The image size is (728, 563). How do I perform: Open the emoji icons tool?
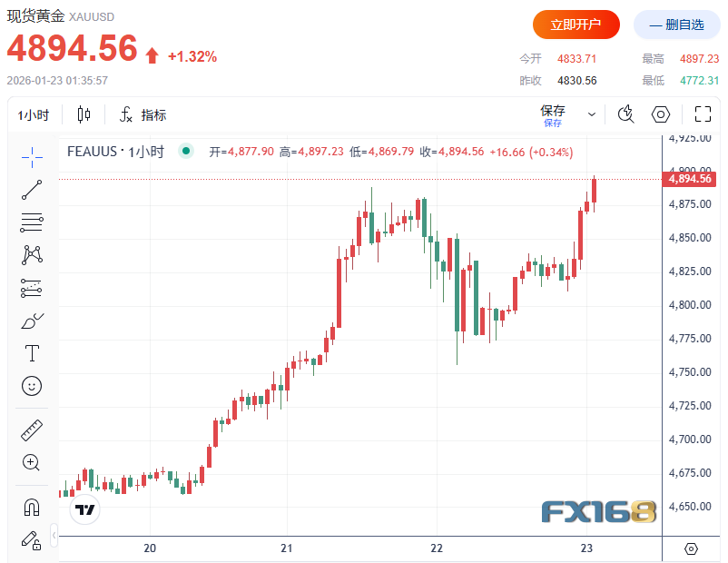click(x=32, y=386)
